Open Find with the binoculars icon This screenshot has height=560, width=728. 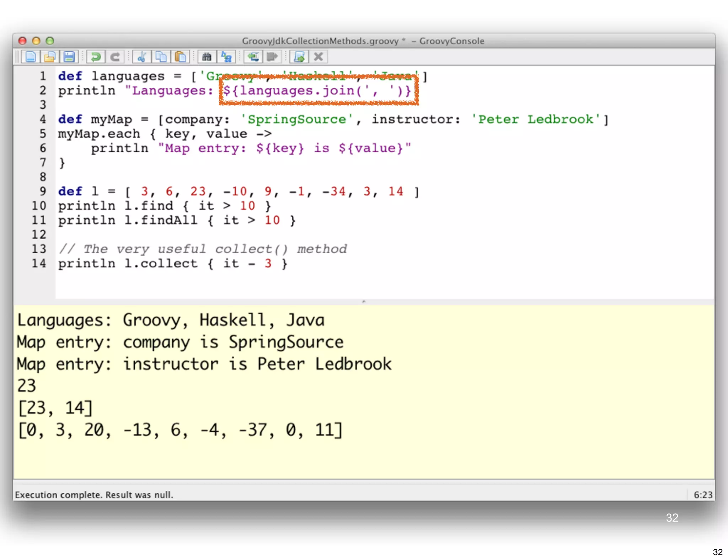207,57
